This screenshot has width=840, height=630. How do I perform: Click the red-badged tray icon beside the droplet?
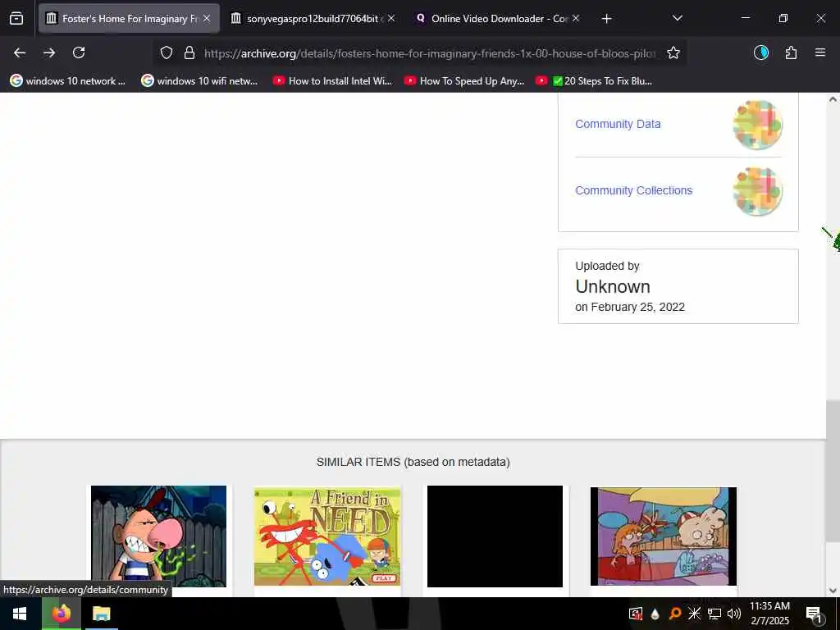tap(636, 614)
